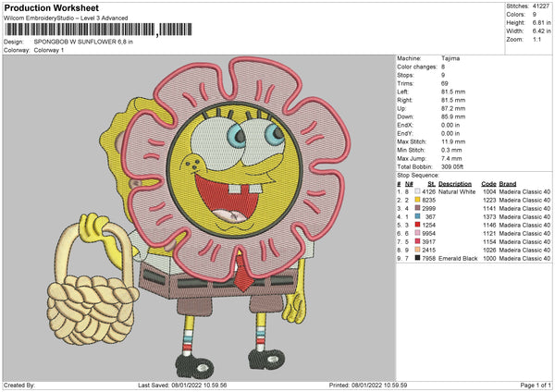Click the Min Stitch value '0.3 mm'
The image size is (555, 392).
pos(452,150)
